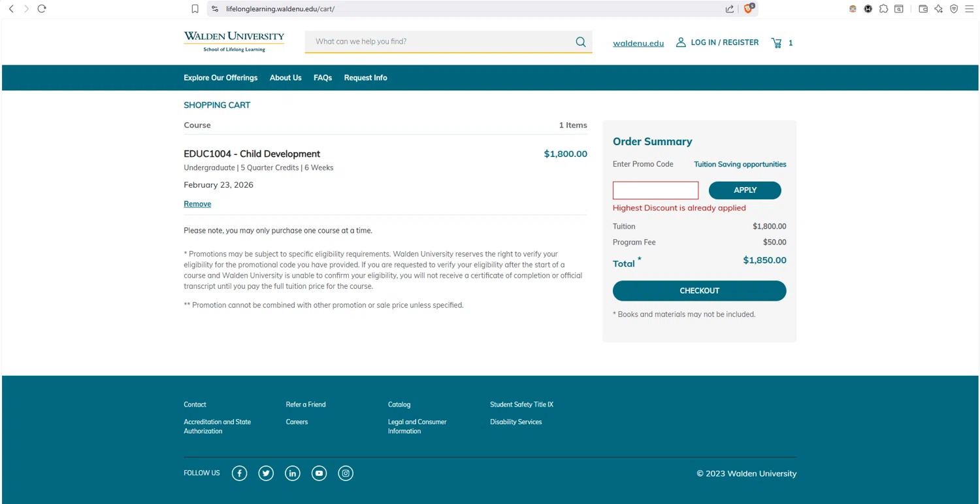Open the Catalog footer link

(x=399, y=405)
